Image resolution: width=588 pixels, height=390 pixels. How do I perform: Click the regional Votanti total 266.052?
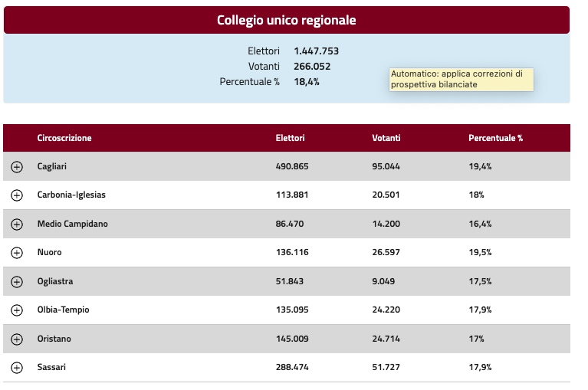click(312, 67)
